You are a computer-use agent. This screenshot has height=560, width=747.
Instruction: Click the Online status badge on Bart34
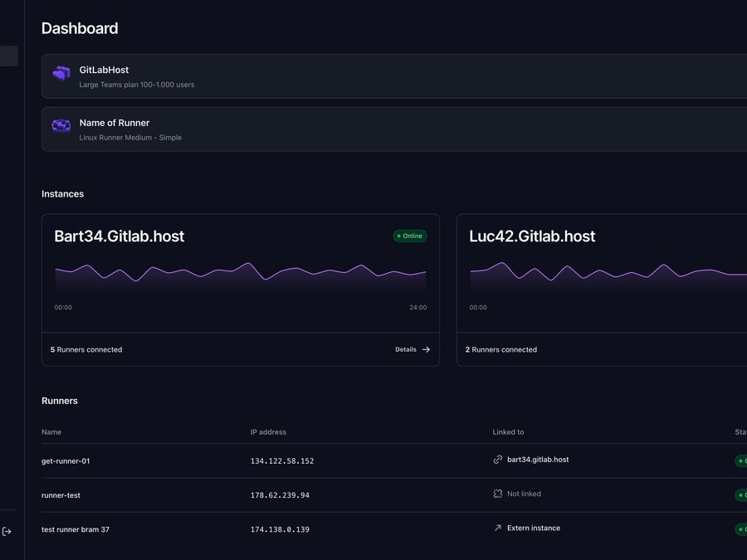[x=410, y=236]
